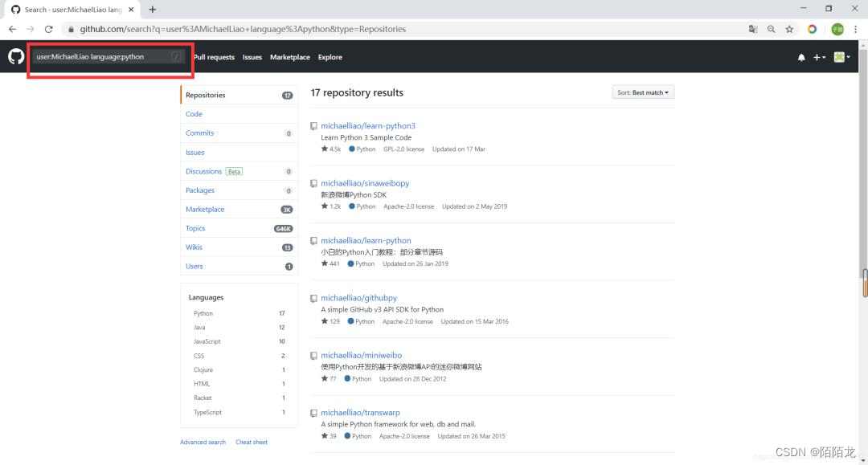The width and height of the screenshot is (868, 465).
Task: Filter results by TypeScript language
Action: [x=240, y=412]
